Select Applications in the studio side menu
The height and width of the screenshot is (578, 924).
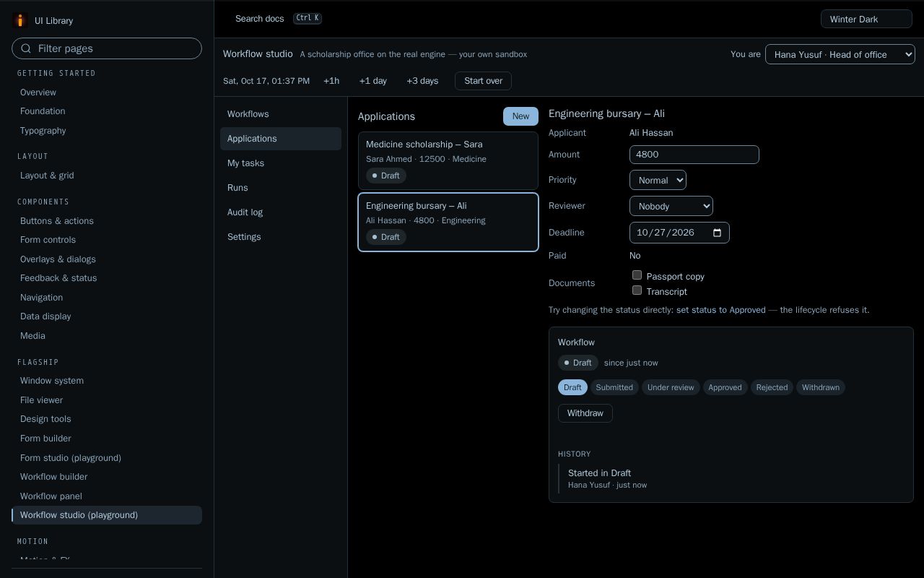(x=280, y=139)
